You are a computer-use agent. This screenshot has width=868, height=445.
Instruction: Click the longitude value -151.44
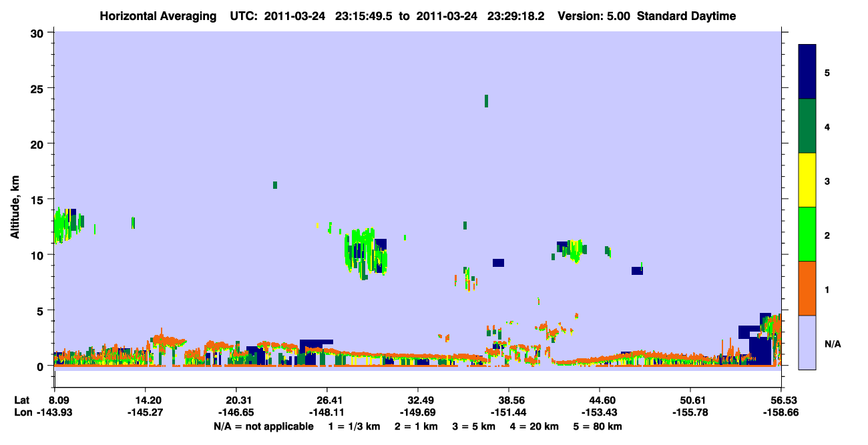click(x=509, y=412)
